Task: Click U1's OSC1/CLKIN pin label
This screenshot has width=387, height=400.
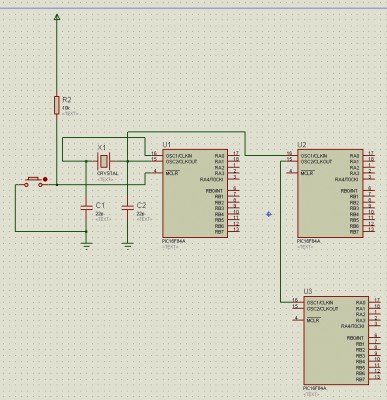Action: [179, 156]
